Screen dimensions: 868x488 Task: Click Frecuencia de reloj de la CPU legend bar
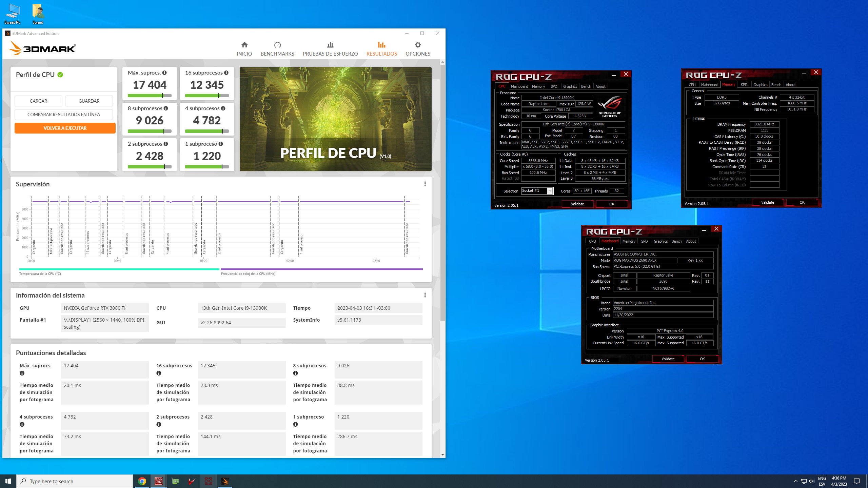[x=322, y=269]
